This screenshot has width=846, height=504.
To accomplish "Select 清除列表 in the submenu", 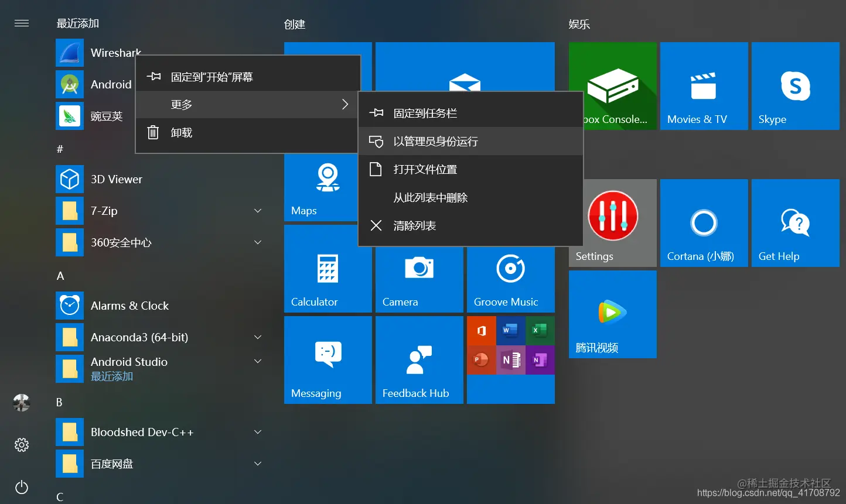I will pyautogui.click(x=470, y=225).
